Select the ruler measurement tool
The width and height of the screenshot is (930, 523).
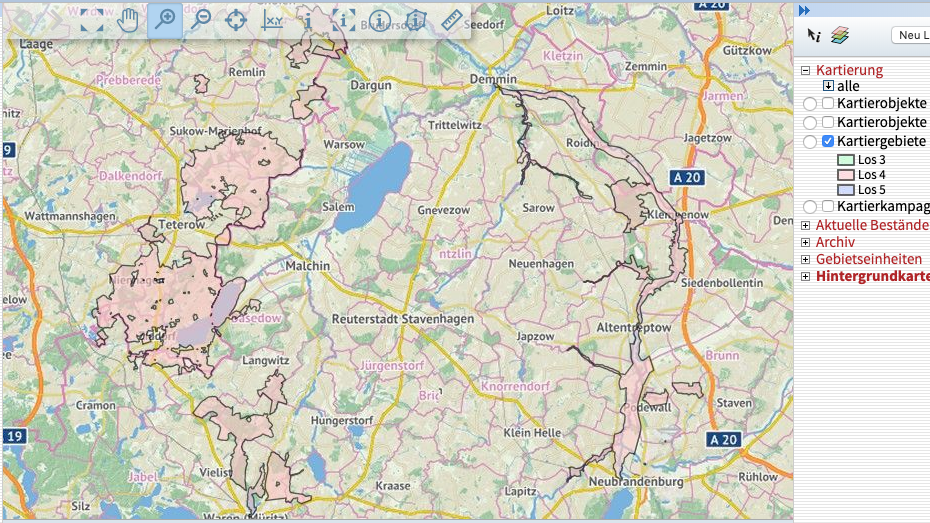[455, 21]
